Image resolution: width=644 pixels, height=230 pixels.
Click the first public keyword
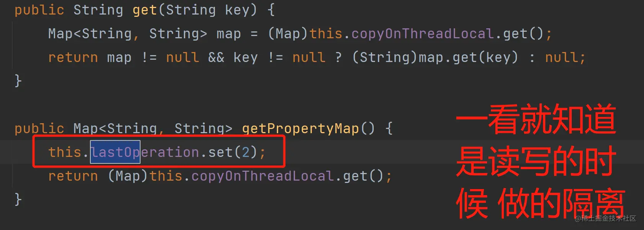(39, 10)
